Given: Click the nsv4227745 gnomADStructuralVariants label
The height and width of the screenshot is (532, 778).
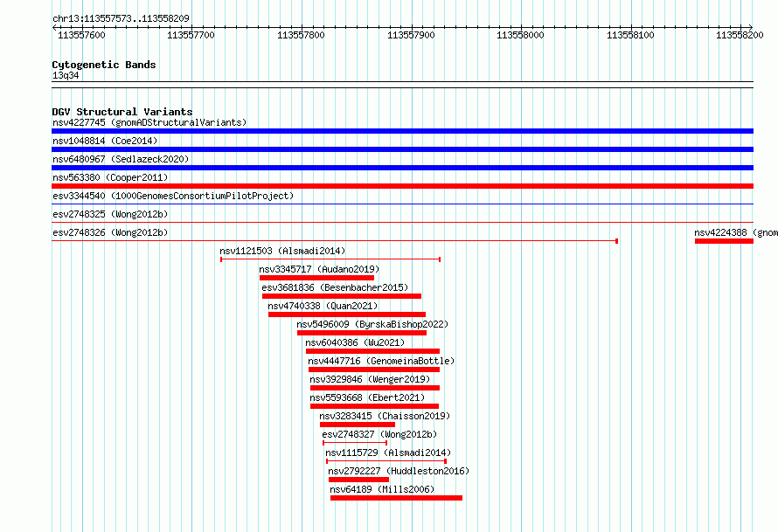Looking at the screenshot, I should [x=149, y=122].
